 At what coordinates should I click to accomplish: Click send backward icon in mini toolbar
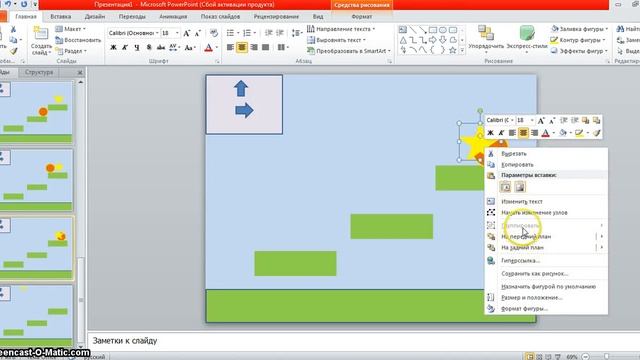point(596,120)
